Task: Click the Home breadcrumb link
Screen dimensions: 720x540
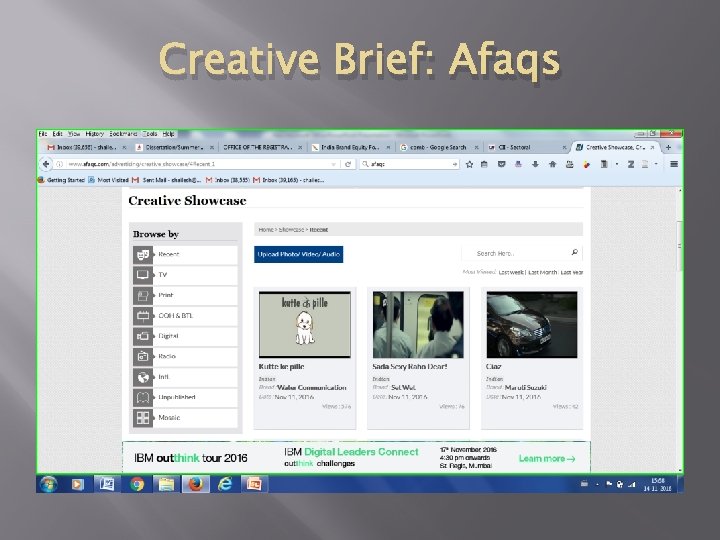Action: click(x=266, y=230)
